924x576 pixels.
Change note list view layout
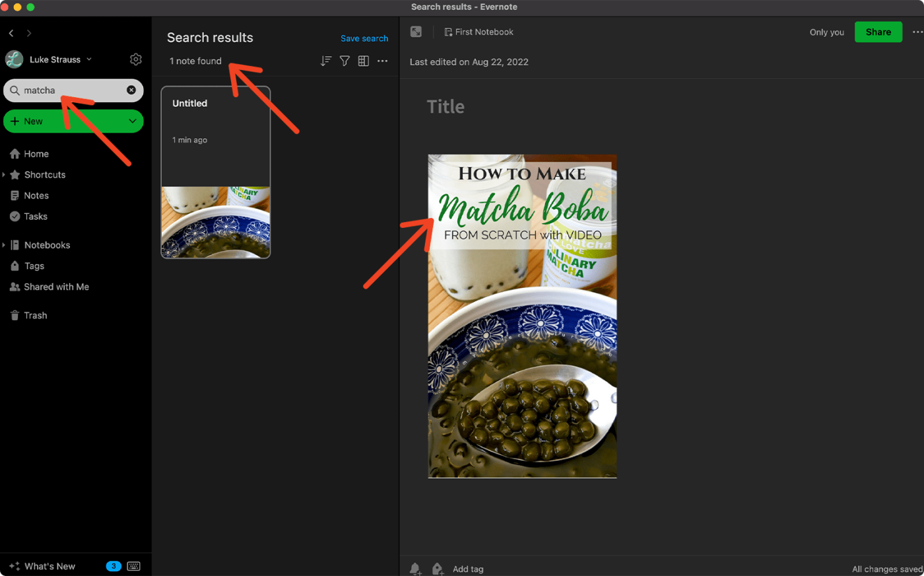click(363, 61)
